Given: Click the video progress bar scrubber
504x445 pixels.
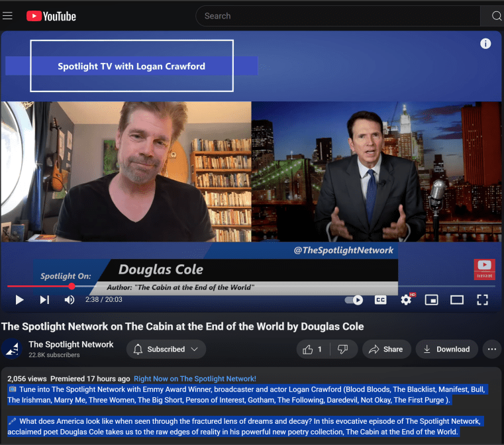Looking at the screenshot, I should (x=72, y=287).
